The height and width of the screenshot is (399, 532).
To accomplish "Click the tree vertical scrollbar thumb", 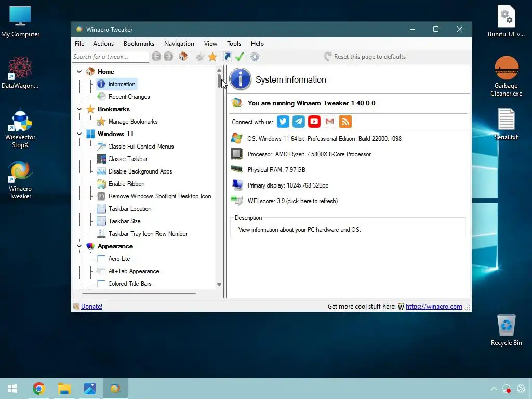I will [219, 81].
